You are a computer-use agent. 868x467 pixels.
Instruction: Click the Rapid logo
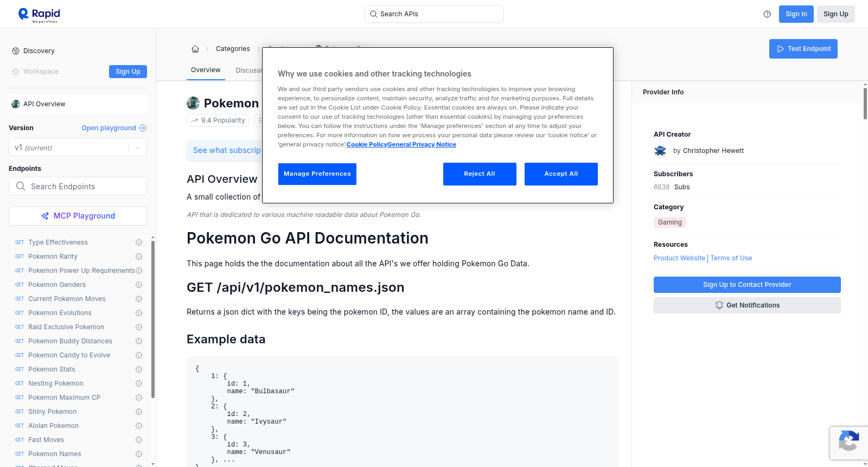[39, 15]
